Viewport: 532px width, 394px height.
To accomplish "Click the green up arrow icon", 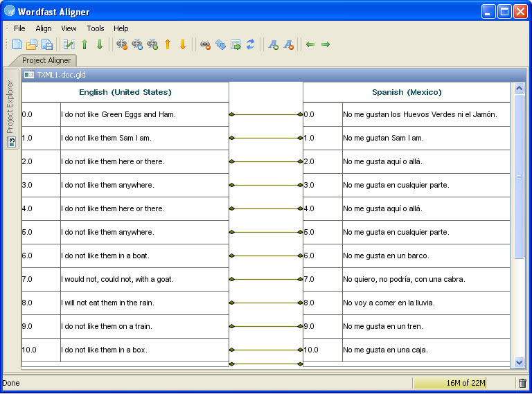I will click(x=85, y=44).
